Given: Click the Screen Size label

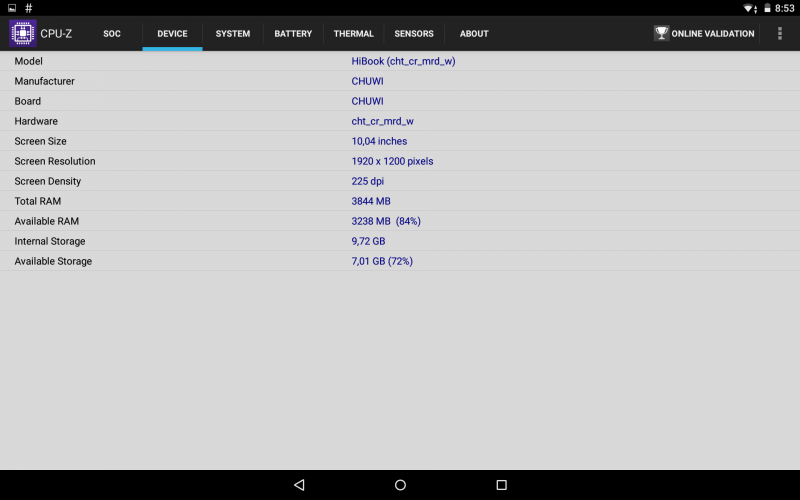Looking at the screenshot, I should coord(40,141).
